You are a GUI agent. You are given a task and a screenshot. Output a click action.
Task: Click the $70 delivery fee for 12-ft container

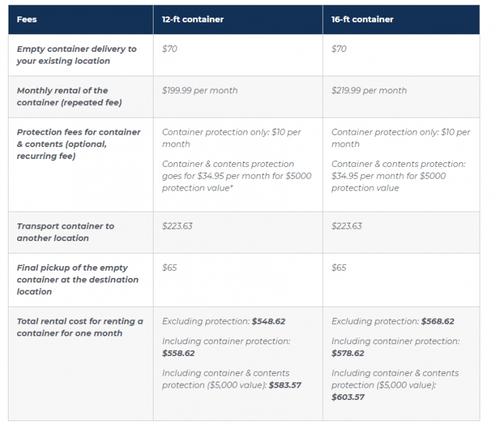pos(169,49)
